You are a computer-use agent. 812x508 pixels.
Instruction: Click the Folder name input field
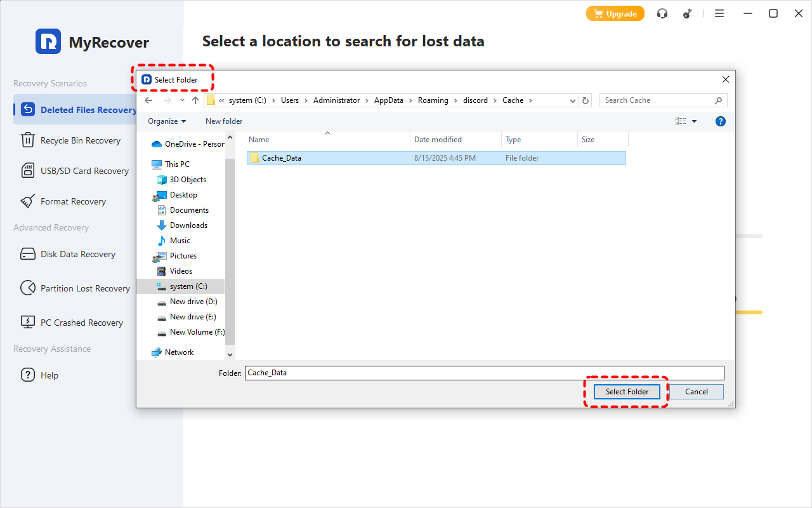484,373
